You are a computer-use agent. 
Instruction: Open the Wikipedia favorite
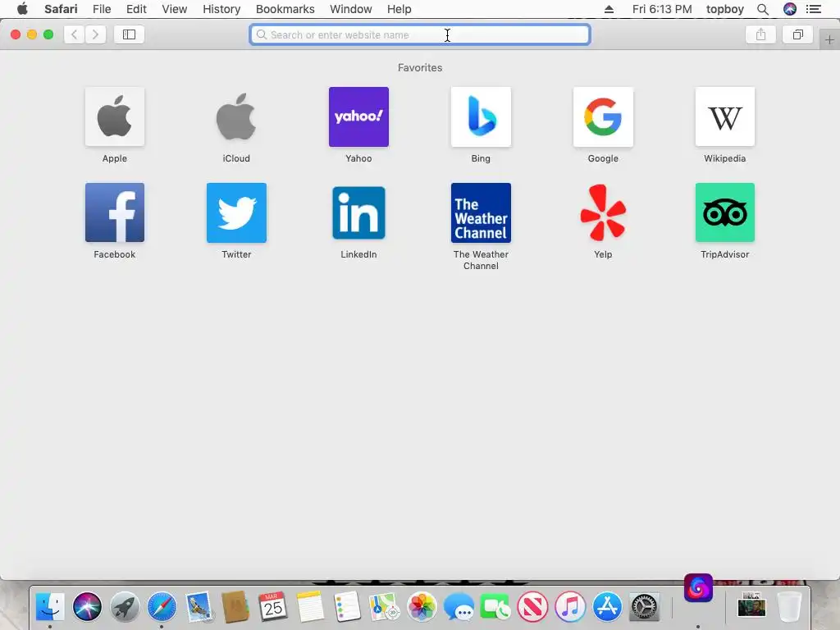pos(725,116)
